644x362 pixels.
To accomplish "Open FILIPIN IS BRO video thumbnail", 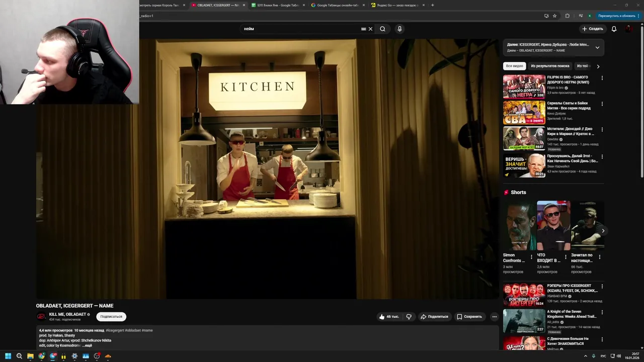I will [x=524, y=86].
